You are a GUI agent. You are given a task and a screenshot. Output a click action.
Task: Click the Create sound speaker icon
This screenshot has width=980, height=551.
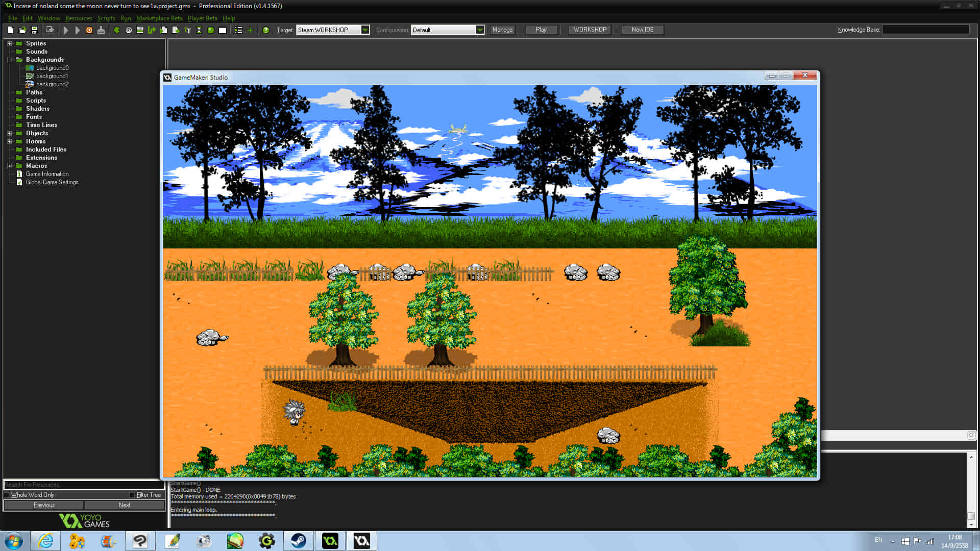(x=129, y=30)
